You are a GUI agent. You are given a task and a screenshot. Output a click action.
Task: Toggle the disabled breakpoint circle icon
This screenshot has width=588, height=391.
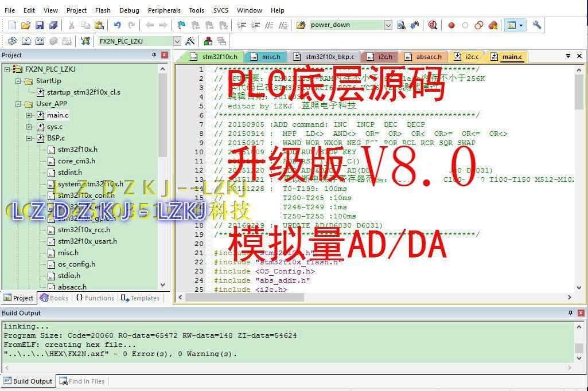464,25
